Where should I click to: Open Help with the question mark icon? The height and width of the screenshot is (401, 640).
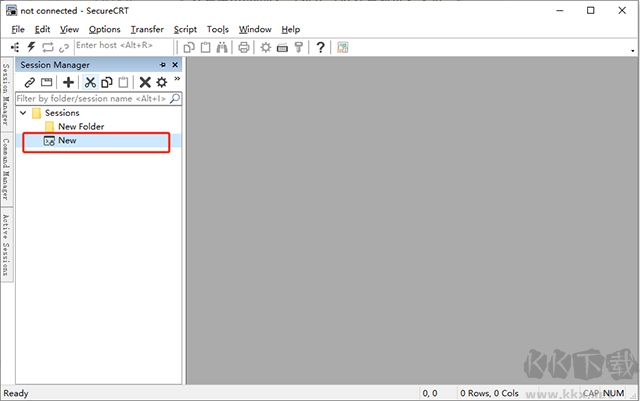pyautogui.click(x=320, y=47)
